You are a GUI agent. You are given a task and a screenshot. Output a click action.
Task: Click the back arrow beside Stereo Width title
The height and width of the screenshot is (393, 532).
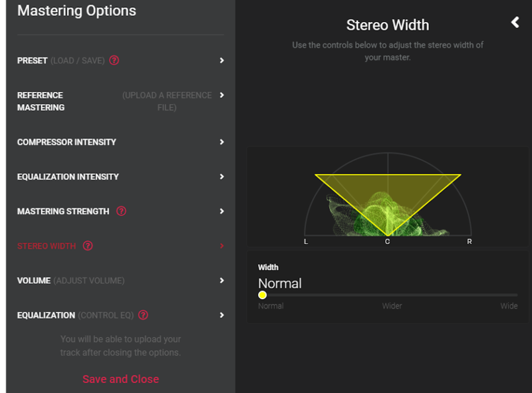click(515, 23)
